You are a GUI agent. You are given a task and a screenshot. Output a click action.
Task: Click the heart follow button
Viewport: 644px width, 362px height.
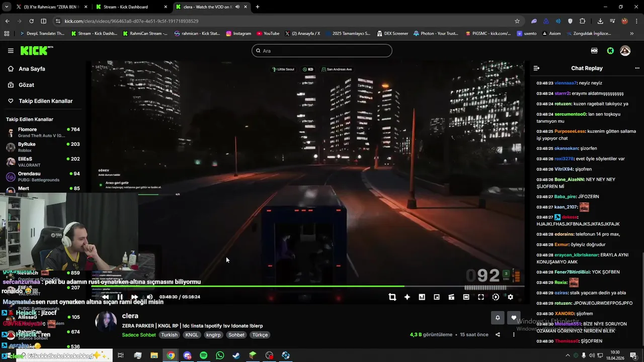click(514, 318)
